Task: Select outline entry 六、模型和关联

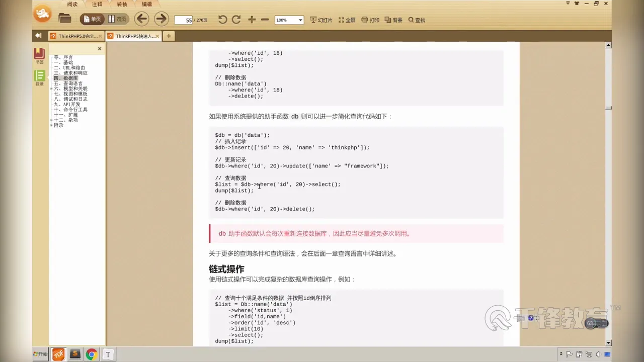Action: click(70, 88)
